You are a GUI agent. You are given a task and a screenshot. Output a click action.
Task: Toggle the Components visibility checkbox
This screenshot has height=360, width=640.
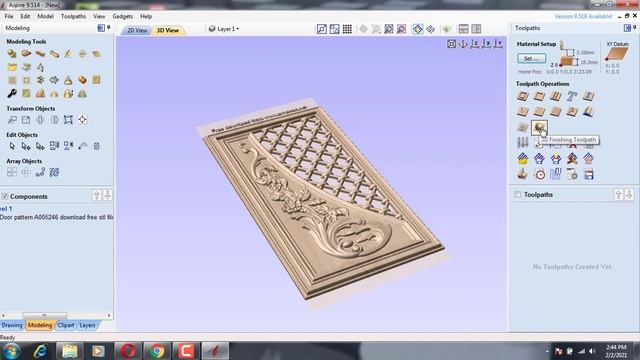[x=4, y=196]
